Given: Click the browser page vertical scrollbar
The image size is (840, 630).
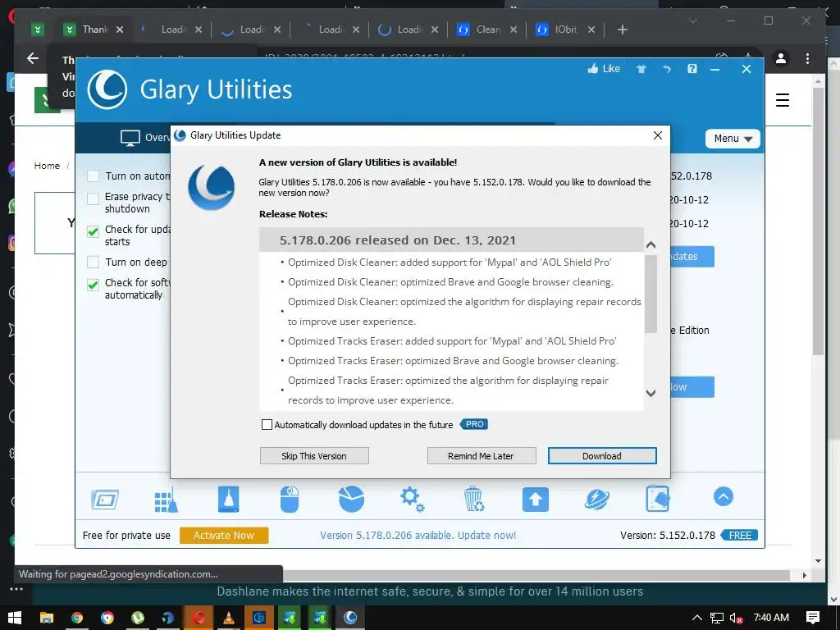Looking at the screenshot, I should point(818,221).
